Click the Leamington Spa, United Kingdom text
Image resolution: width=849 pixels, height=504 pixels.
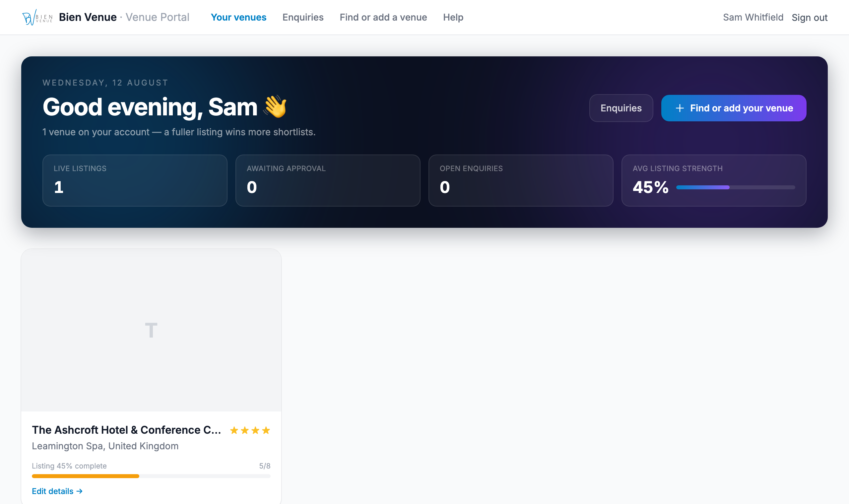105,446
